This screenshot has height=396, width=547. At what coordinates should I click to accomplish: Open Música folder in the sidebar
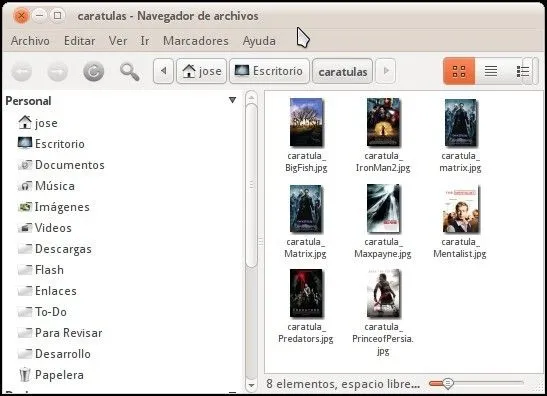pos(46,186)
